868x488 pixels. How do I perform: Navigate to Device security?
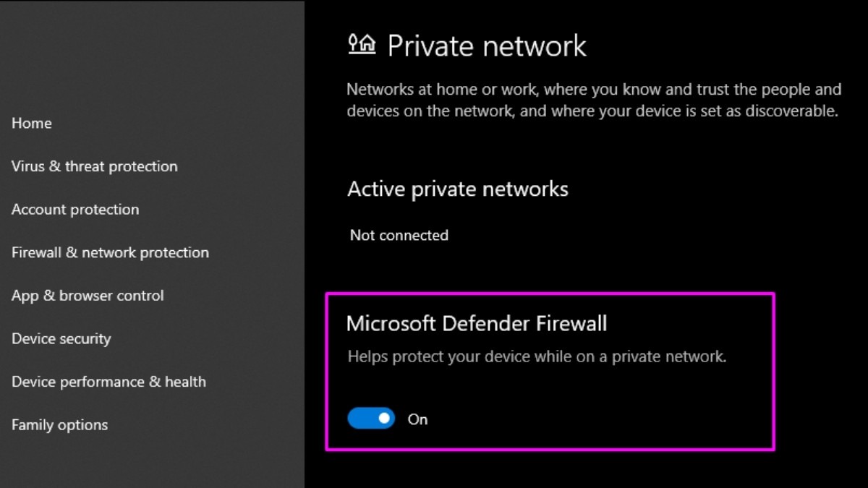coord(61,339)
